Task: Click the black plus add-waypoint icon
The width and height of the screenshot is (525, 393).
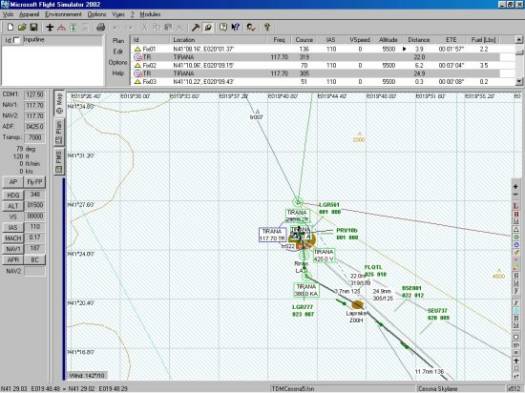Action: (50, 27)
